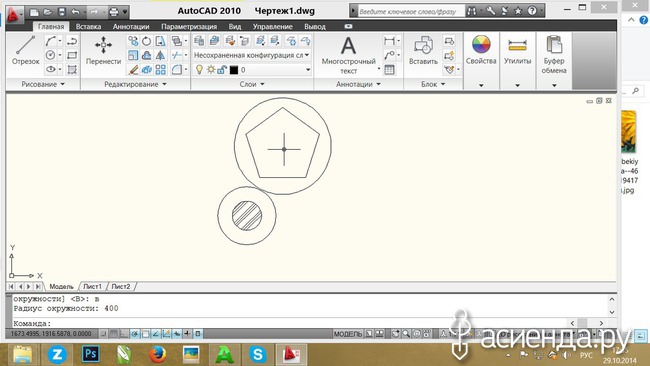Open the AutoCAD application menu button
This screenshot has width=650, height=366.
[14, 15]
